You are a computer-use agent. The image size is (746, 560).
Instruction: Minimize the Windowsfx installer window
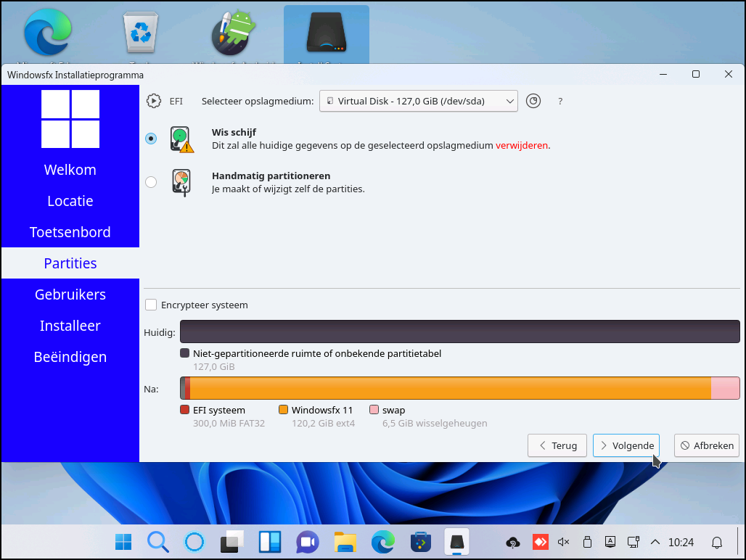(663, 74)
